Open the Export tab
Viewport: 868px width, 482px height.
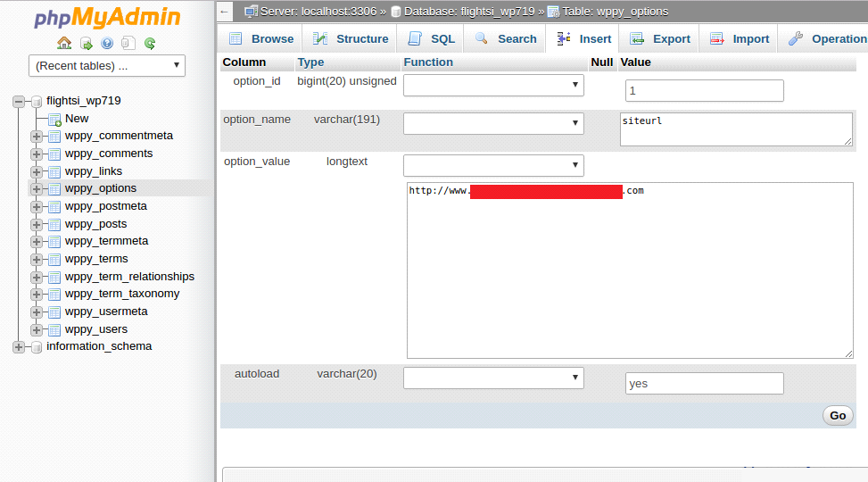(x=660, y=38)
